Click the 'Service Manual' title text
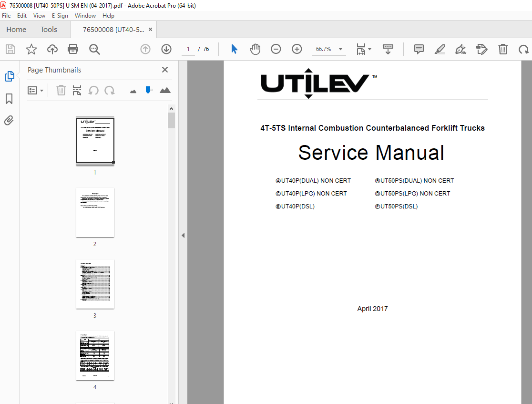The image size is (532, 404). coord(371,153)
